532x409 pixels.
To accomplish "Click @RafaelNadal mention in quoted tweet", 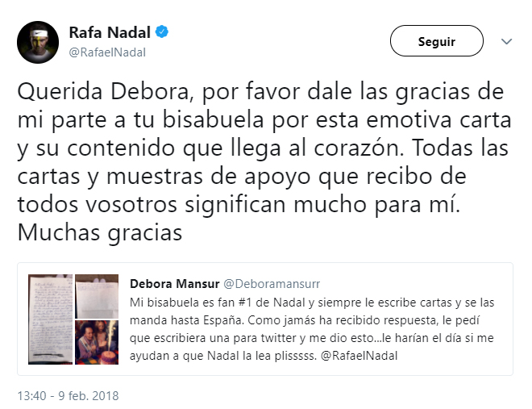I will click(x=359, y=356).
